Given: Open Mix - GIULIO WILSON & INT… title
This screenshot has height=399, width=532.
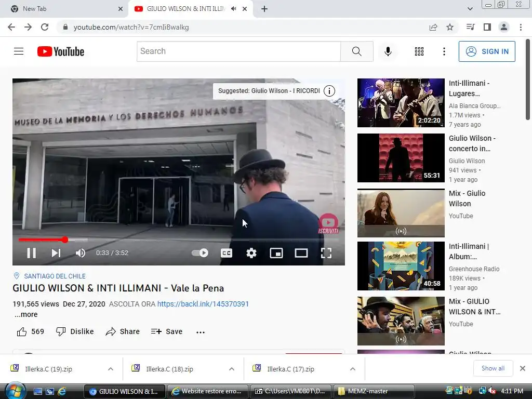Looking at the screenshot, I should click(474, 307).
